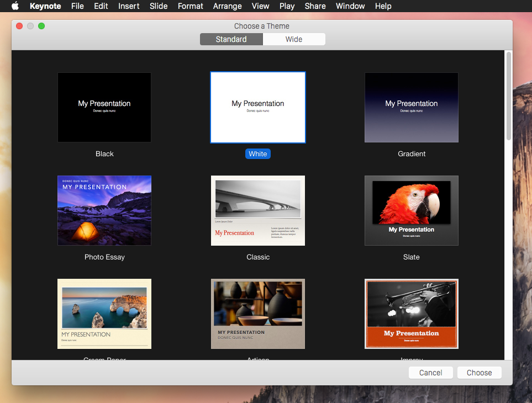This screenshot has width=532, height=403.
Task: Pick the Photo Essay theme thumbnail
Action: point(104,210)
